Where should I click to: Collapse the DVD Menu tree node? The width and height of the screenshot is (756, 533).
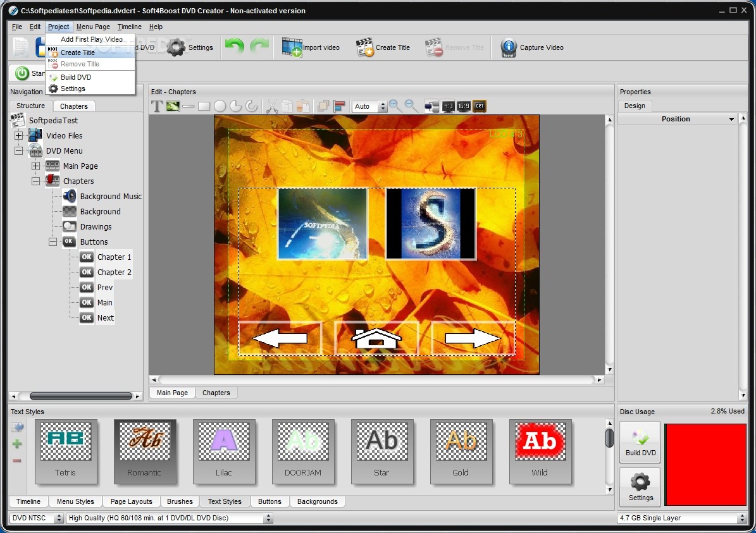[x=18, y=151]
